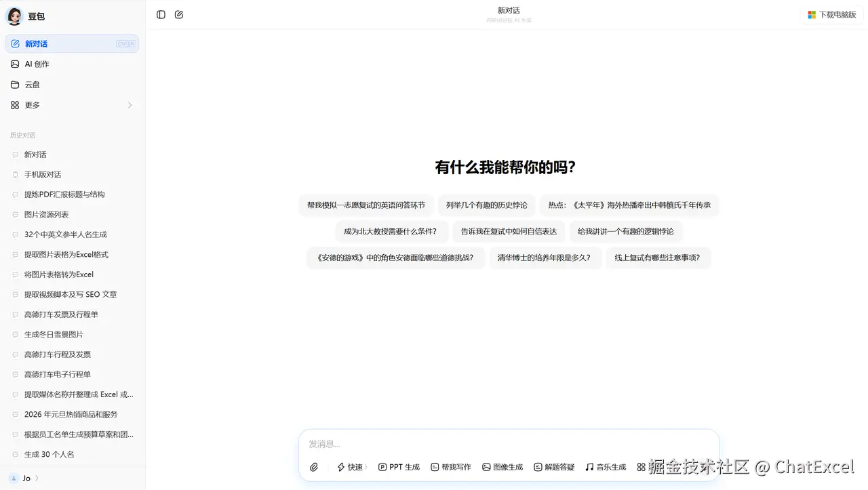Select the 音乐生成 tool
Viewport: 868px width, 490px height.
pyautogui.click(x=606, y=467)
